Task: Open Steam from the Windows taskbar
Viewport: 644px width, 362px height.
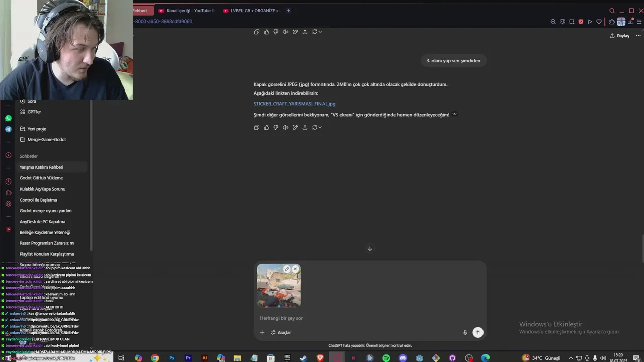Action: point(304,358)
